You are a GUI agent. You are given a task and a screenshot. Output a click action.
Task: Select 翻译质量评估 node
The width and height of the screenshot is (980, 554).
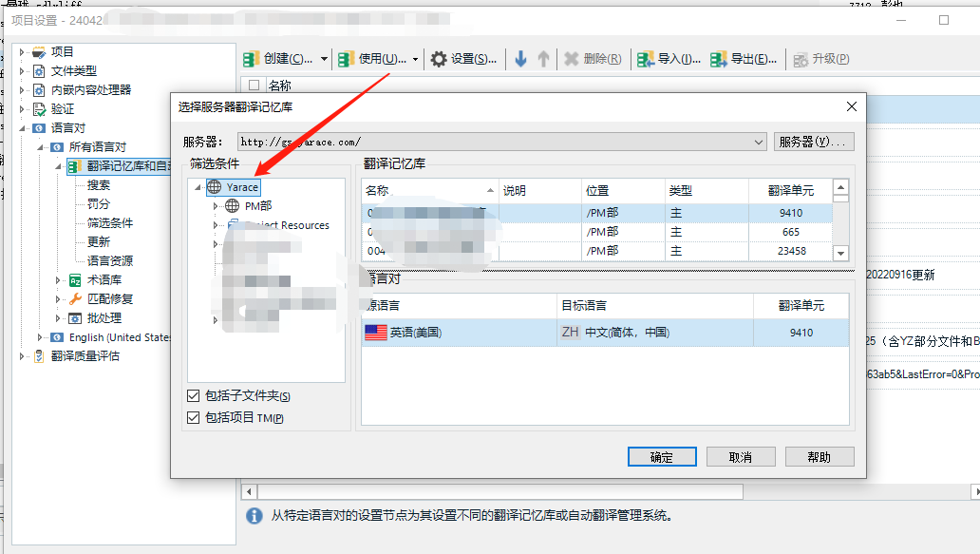pyautogui.click(x=85, y=355)
